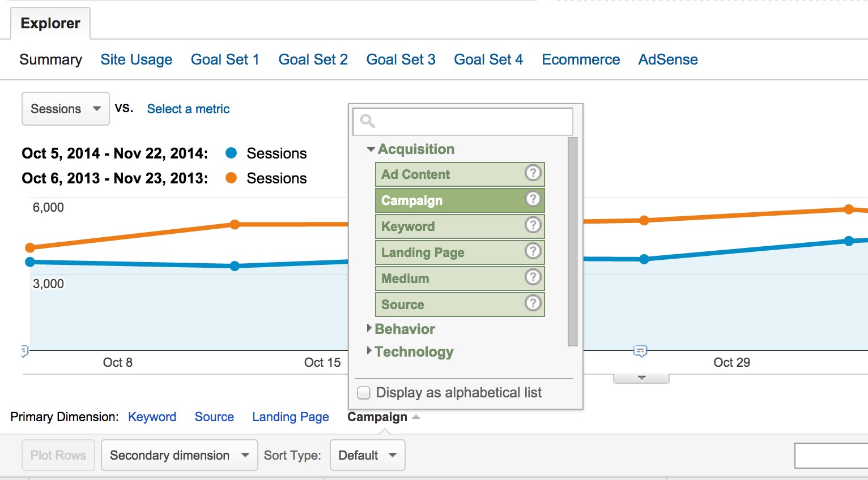Click the Select a metric link
Viewport: 868px width, 480px height.
click(x=188, y=109)
